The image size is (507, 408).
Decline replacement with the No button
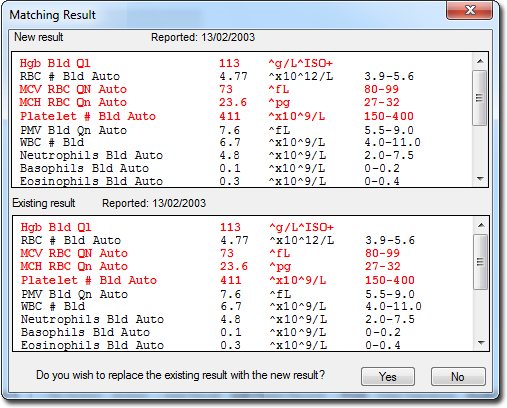pyautogui.click(x=458, y=377)
